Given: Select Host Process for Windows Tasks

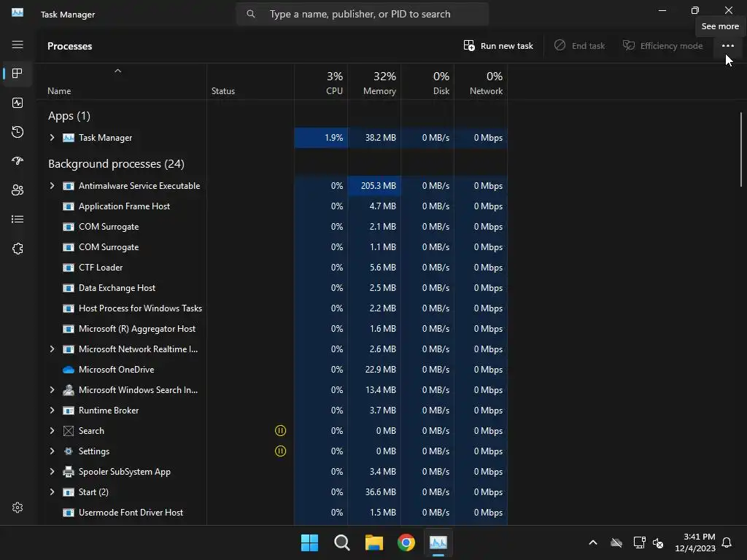Looking at the screenshot, I should pos(273,308).
